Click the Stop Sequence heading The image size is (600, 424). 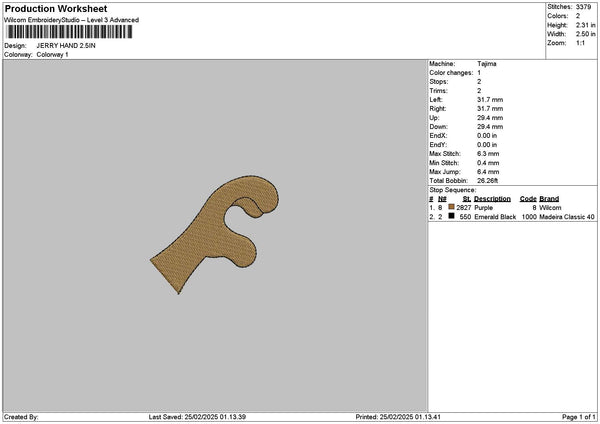(x=453, y=188)
